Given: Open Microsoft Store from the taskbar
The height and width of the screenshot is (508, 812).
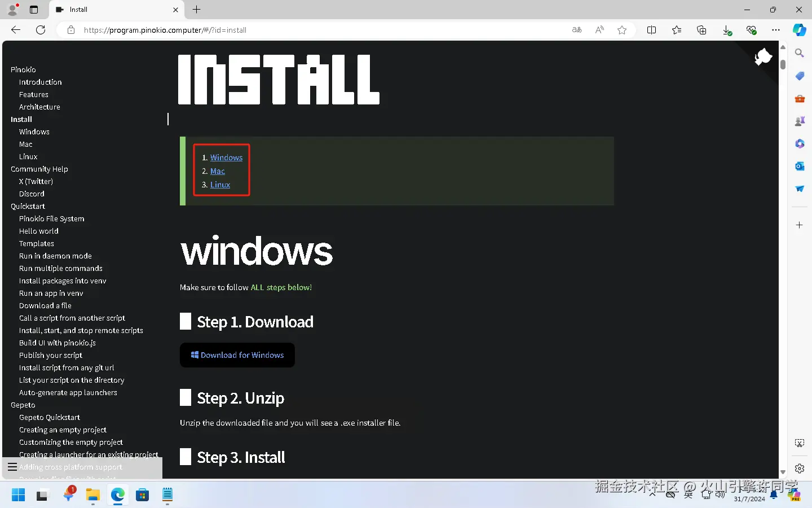Looking at the screenshot, I should [x=142, y=495].
